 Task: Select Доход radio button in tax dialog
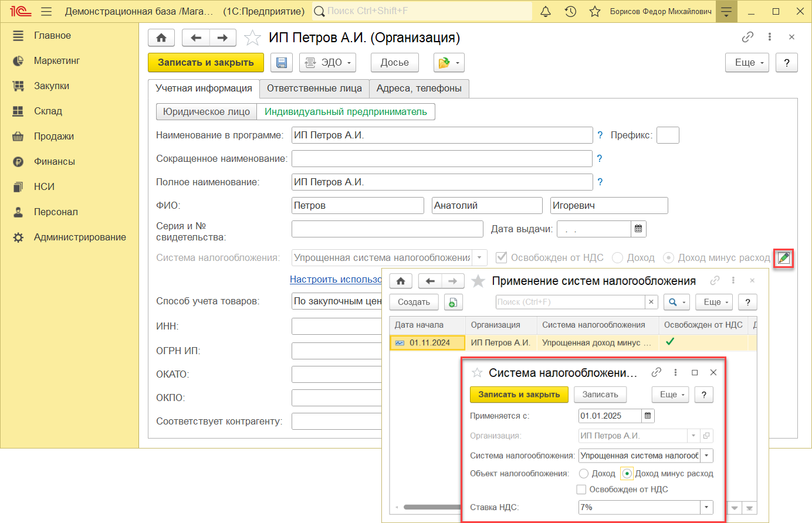click(584, 474)
